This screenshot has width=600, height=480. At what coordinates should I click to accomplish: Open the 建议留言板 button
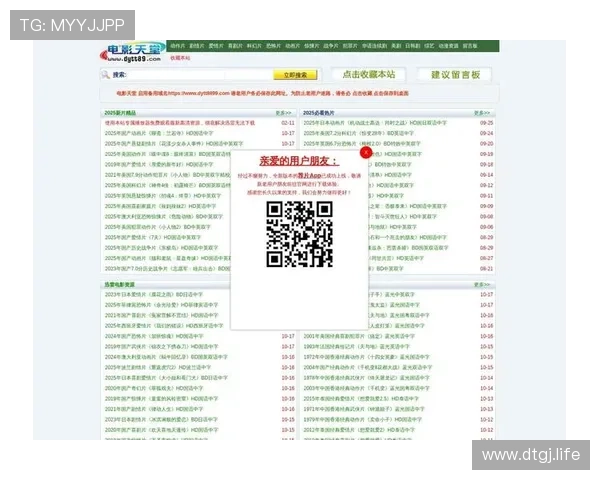point(455,74)
